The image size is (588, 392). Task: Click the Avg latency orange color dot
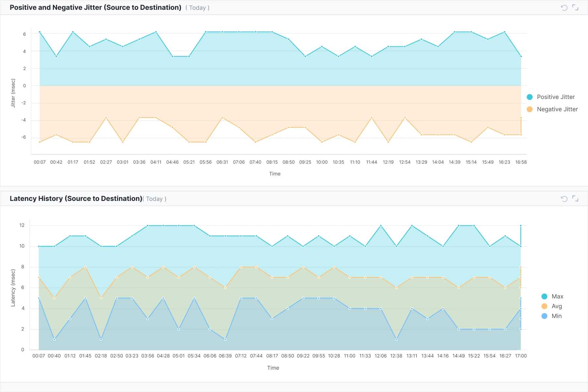point(544,306)
